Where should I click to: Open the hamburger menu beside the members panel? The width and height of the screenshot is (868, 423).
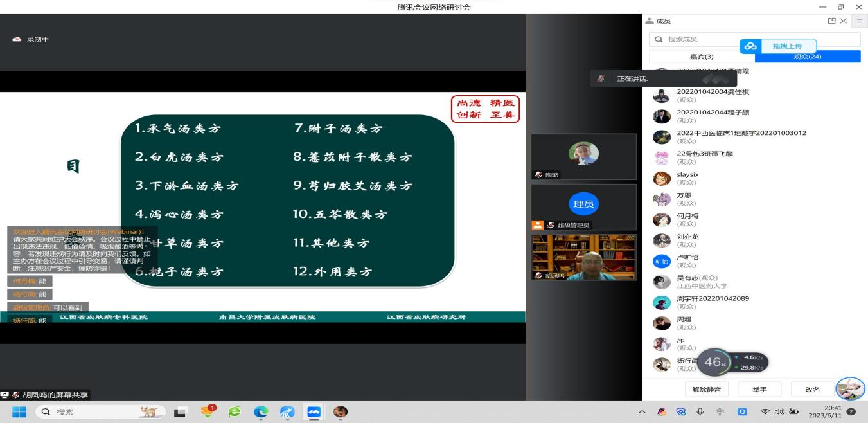860,21
